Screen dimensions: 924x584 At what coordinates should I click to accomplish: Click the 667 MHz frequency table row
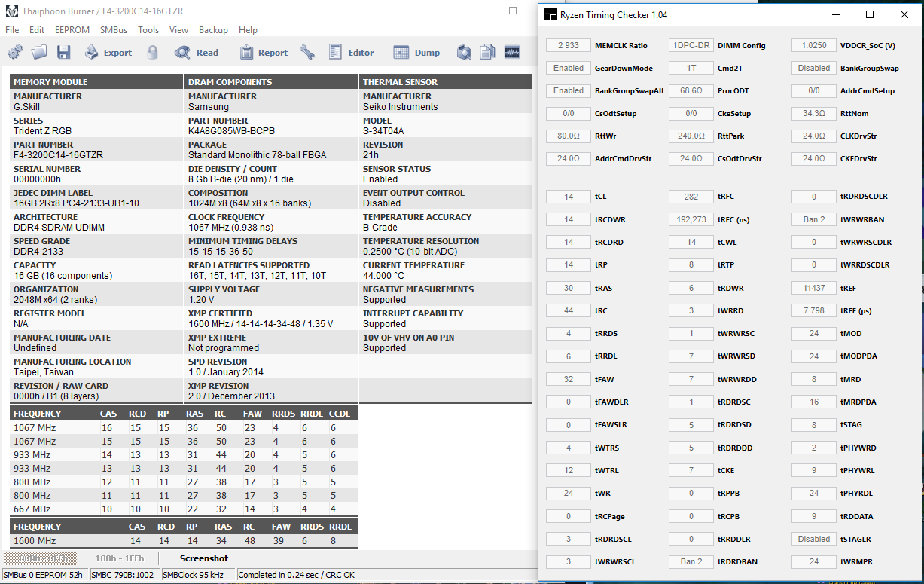(x=184, y=509)
